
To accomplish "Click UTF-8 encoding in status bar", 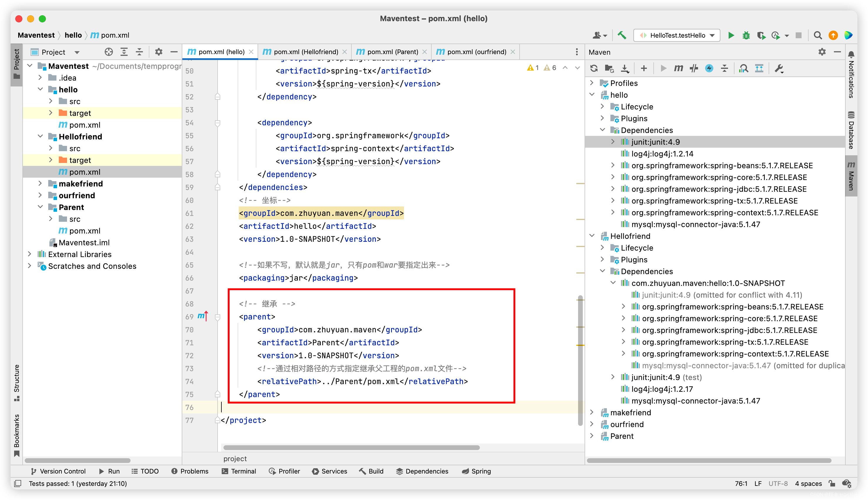I will (778, 483).
